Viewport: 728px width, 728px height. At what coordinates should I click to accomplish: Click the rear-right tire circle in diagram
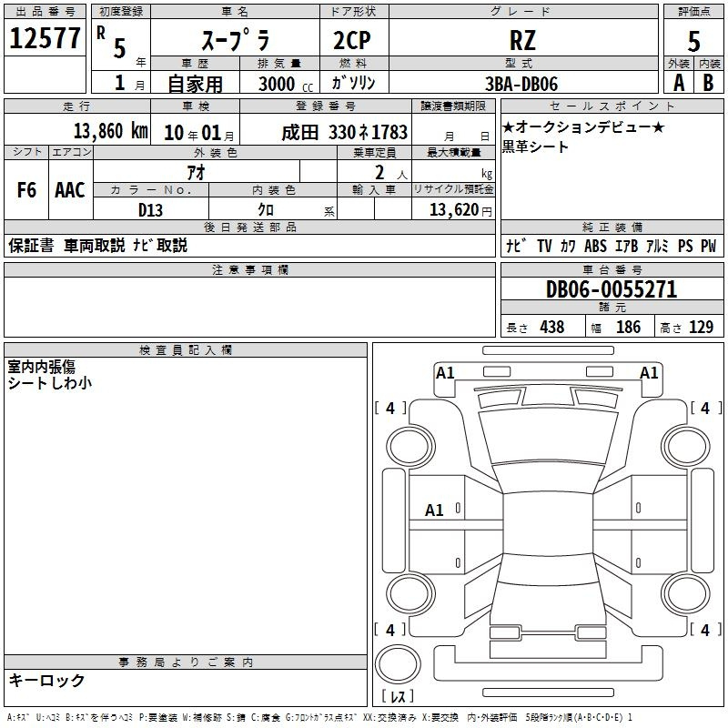coord(685,593)
